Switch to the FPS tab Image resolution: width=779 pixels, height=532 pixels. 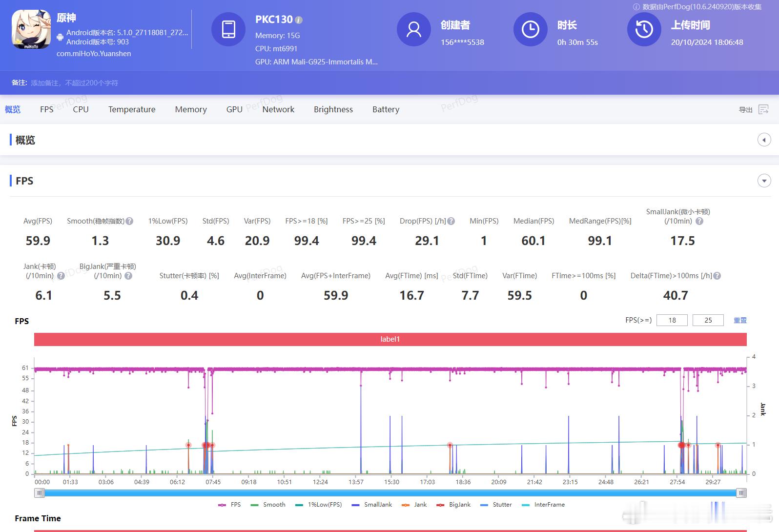tap(47, 109)
